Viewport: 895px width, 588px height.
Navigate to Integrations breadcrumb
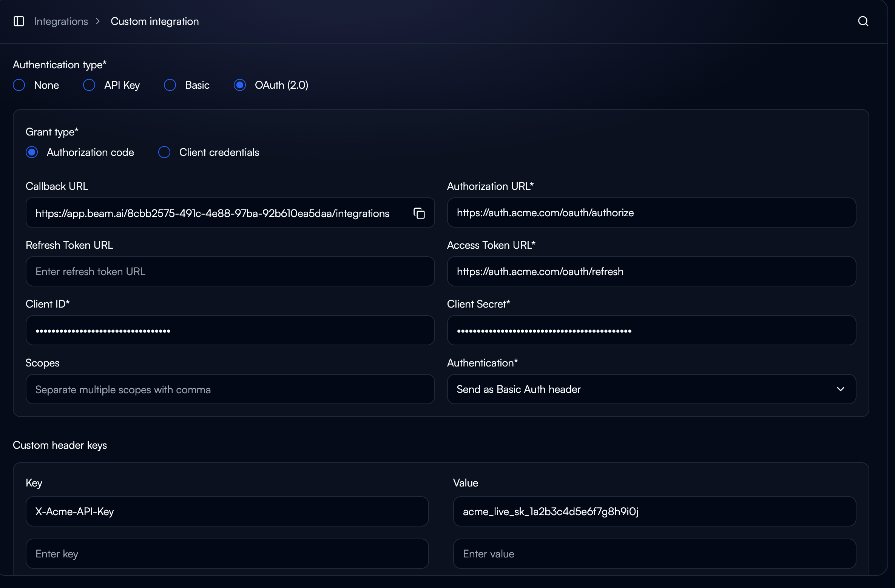tap(61, 21)
